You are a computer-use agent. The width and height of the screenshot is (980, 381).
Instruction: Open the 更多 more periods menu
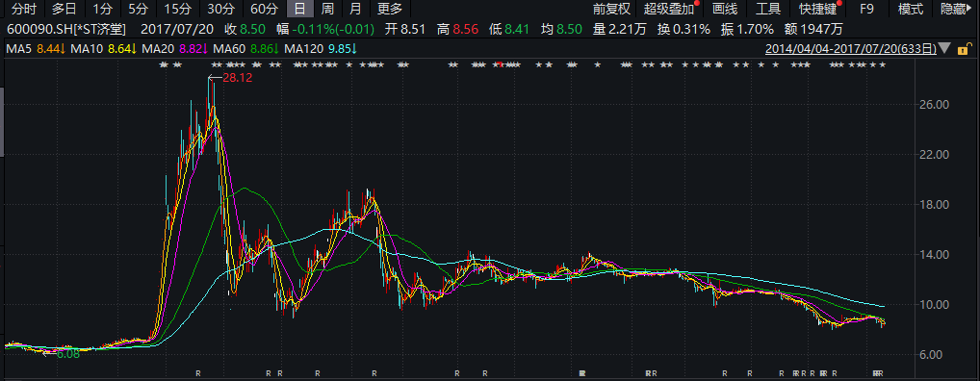click(390, 9)
